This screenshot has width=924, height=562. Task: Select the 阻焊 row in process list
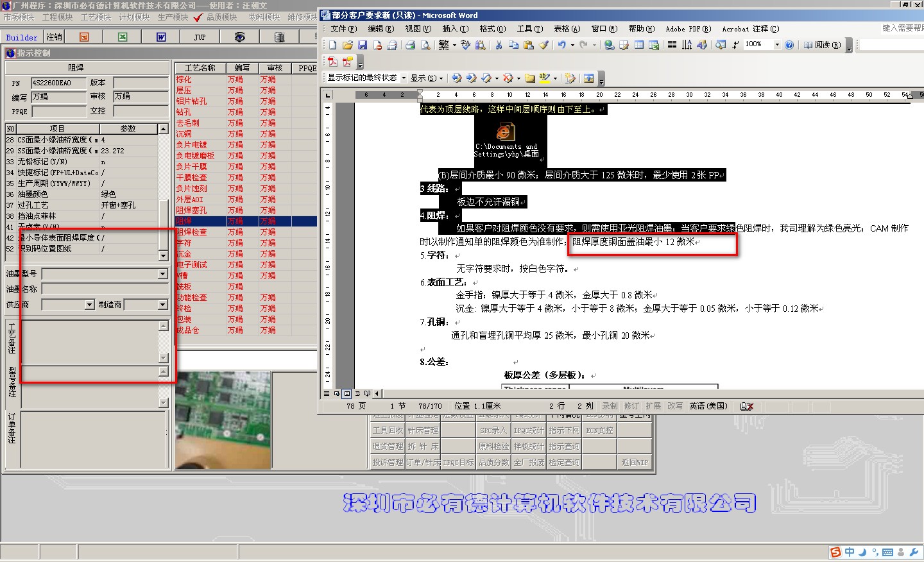246,221
